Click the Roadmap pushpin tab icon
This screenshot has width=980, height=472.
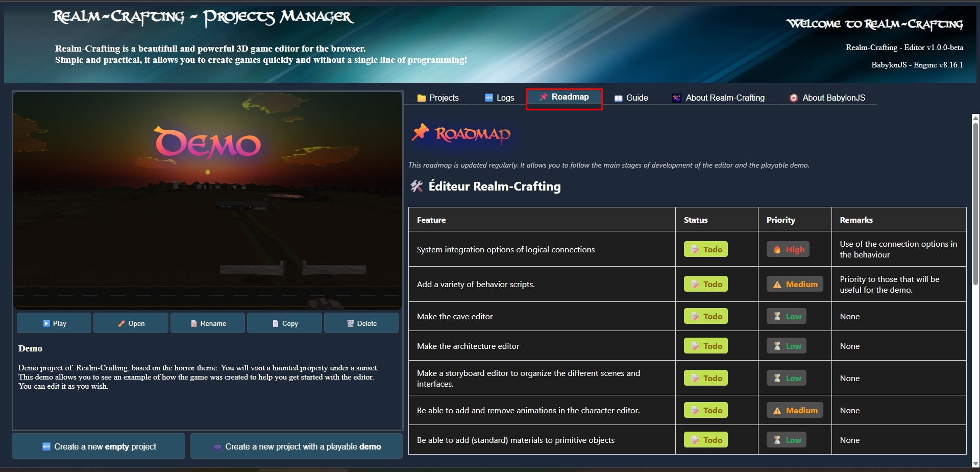tap(544, 97)
